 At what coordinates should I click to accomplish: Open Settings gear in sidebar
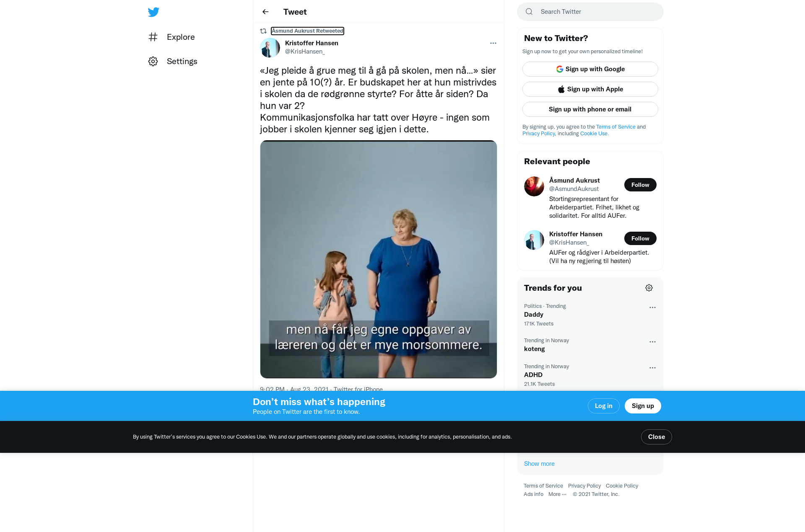pyautogui.click(x=153, y=61)
